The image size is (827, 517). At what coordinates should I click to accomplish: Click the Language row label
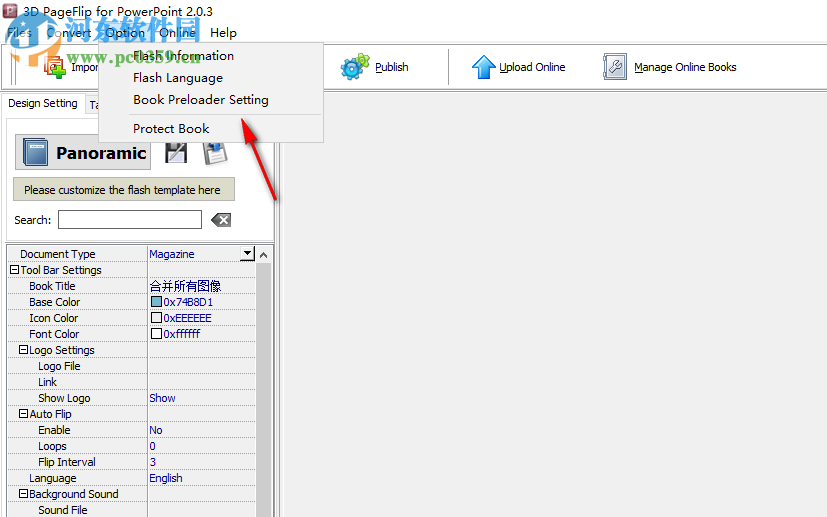pyautogui.click(x=52, y=478)
